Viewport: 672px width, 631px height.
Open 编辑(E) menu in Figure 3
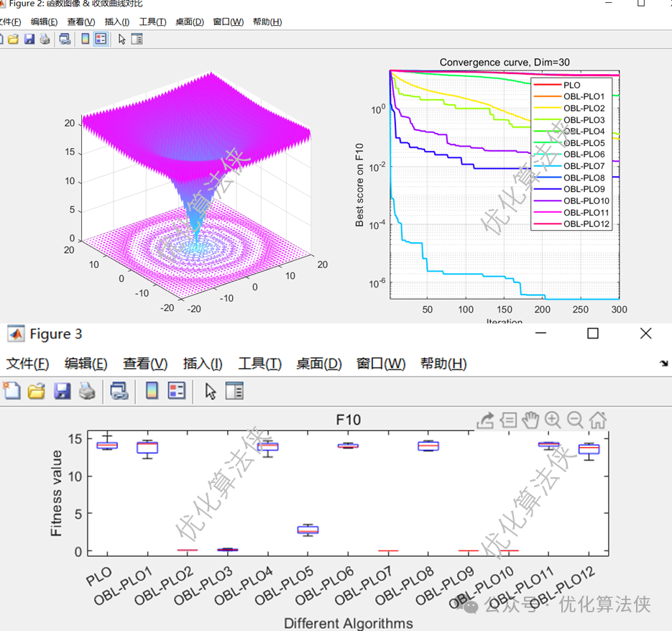pyautogui.click(x=86, y=364)
